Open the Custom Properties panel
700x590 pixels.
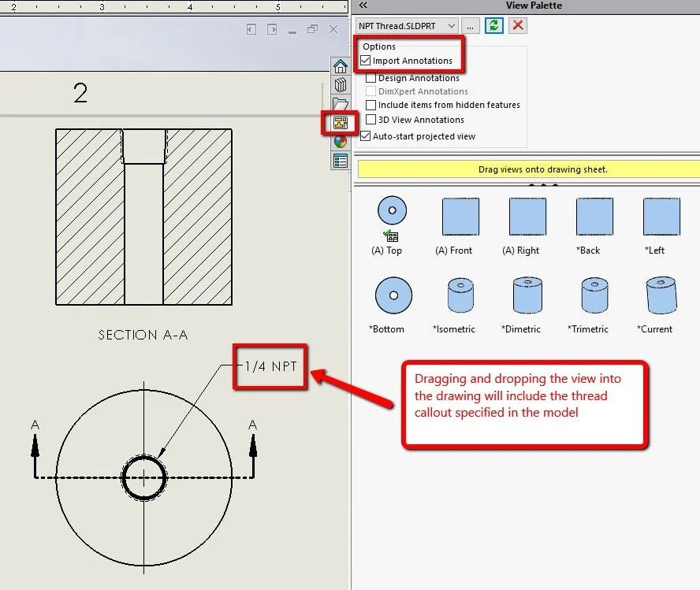(x=341, y=159)
